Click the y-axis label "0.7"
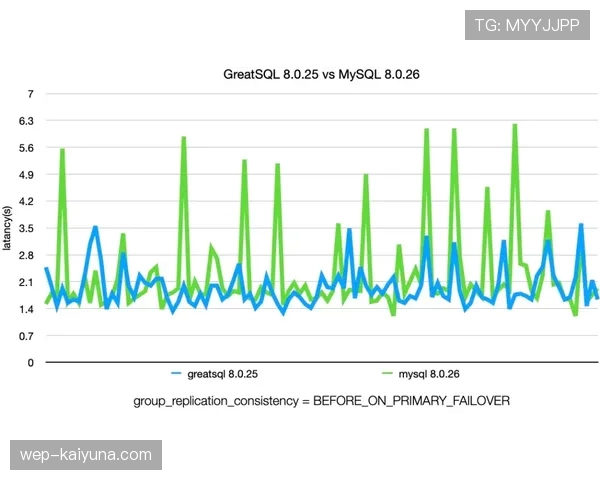600x480 pixels. [x=26, y=336]
